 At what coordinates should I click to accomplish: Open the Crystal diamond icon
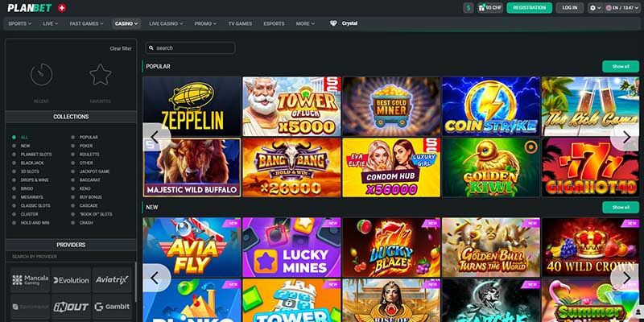click(x=333, y=23)
